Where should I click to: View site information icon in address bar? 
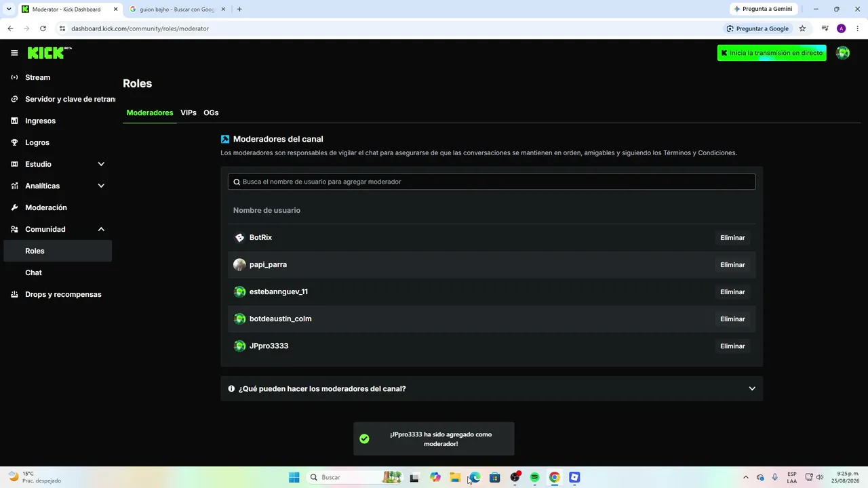[x=62, y=28]
